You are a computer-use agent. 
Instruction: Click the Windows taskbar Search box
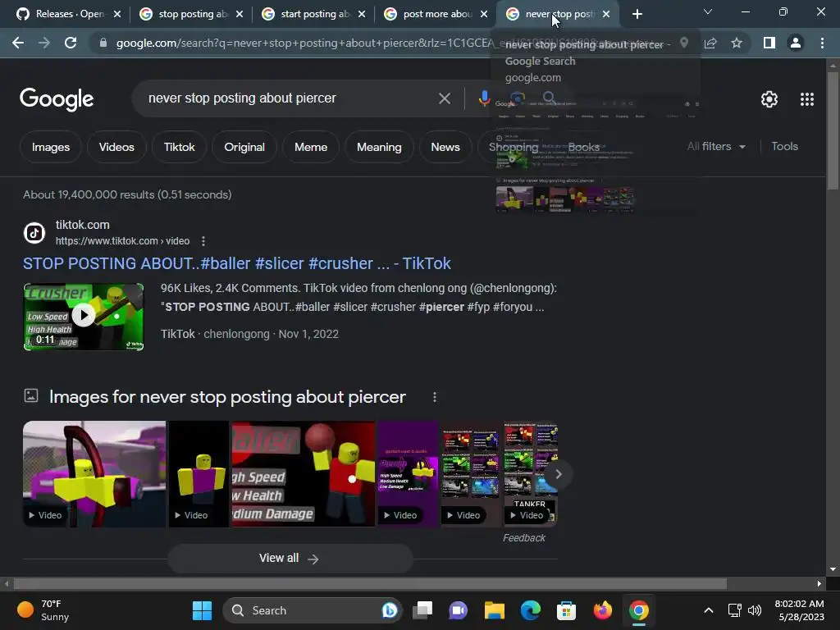312,610
